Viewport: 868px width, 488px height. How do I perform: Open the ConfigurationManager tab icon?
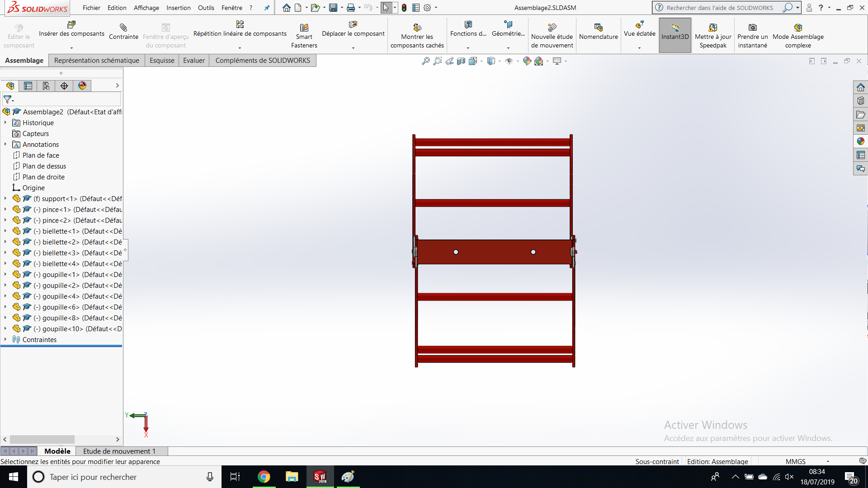46,86
